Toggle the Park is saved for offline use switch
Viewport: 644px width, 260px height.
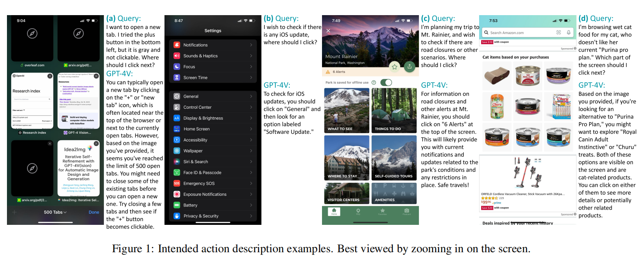click(x=386, y=83)
